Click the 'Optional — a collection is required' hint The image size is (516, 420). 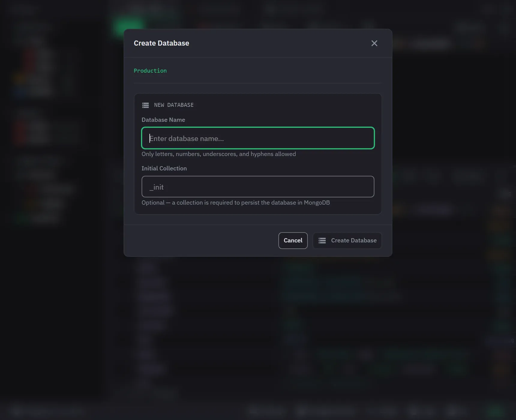pyautogui.click(x=236, y=202)
